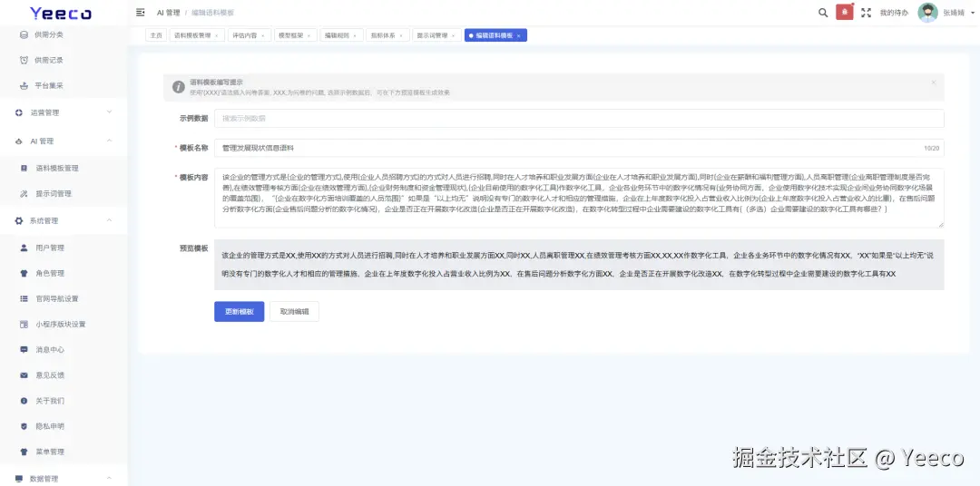Image resolution: width=980 pixels, height=486 pixels.
Task: Click the 编辑语料模板 breadcrumb text
Action: (x=213, y=13)
